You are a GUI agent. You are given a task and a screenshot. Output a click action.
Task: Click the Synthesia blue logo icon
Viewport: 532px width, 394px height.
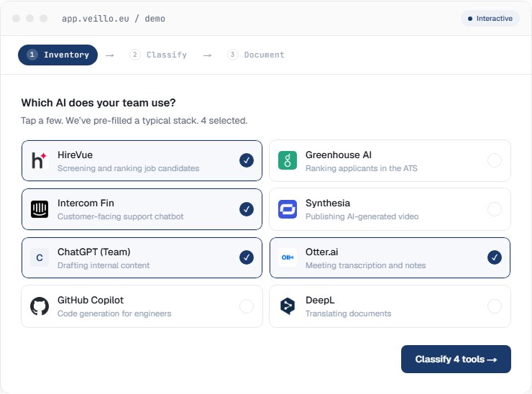coord(288,209)
